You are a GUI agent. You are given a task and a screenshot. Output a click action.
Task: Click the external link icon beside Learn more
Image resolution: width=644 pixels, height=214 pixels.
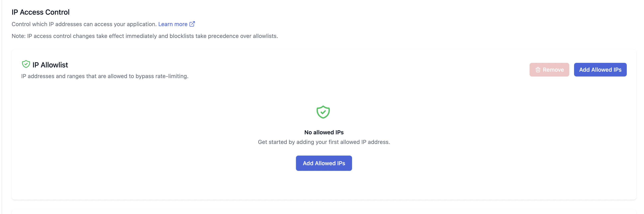(192, 24)
